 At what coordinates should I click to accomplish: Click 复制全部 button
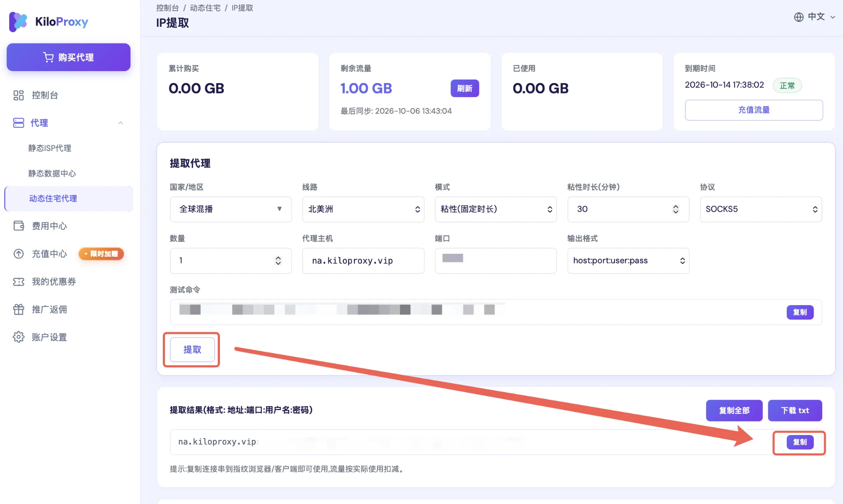pos(734,410)
